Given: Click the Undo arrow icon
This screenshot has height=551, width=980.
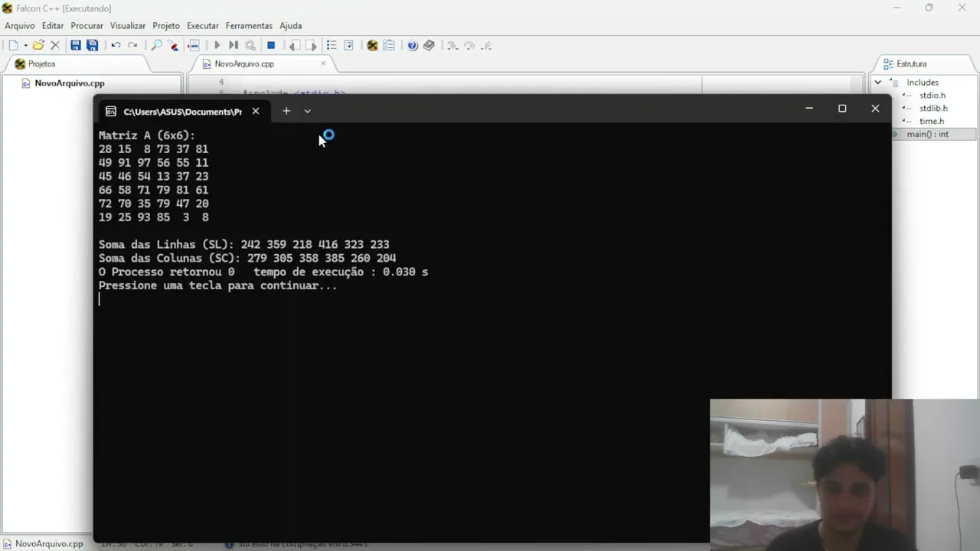Looking at the screenshot, I should click(116, 45).
